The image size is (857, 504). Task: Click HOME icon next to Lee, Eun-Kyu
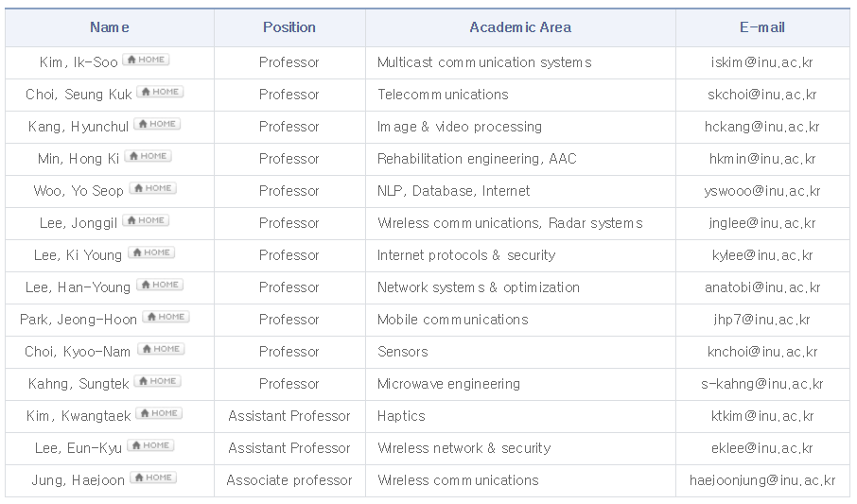tap(150, 445)
